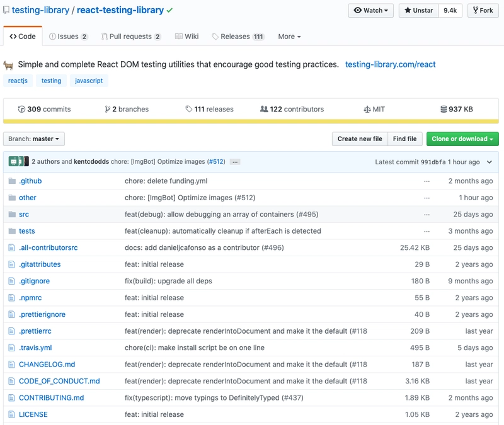Open the Branch: master dropdown

[34, 139]
